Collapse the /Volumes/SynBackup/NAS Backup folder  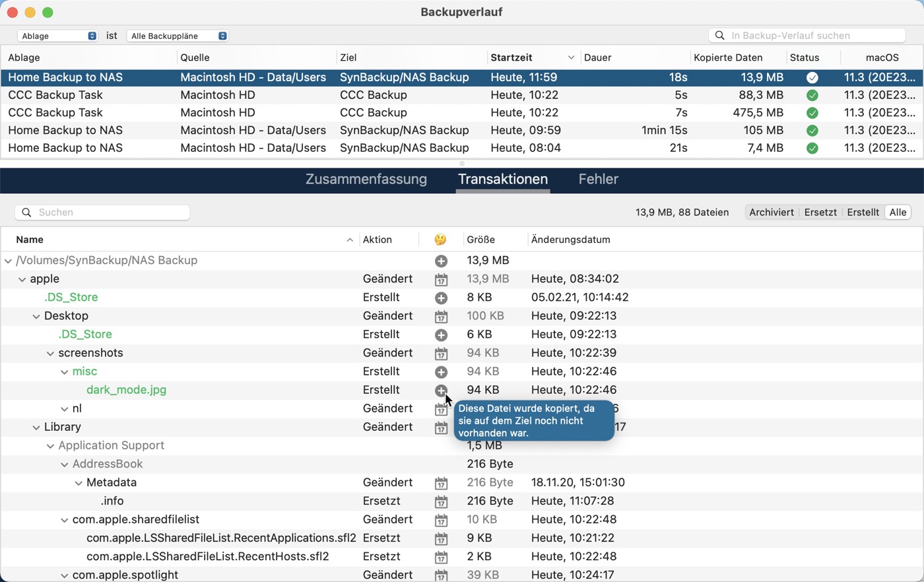click(8, 261)
